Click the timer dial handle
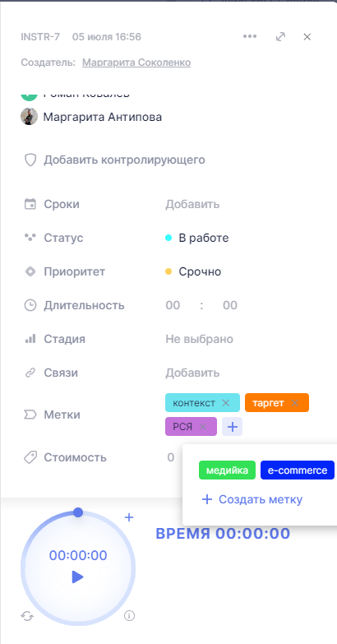This screenshot has height=644, width=337. coord(78,512)
